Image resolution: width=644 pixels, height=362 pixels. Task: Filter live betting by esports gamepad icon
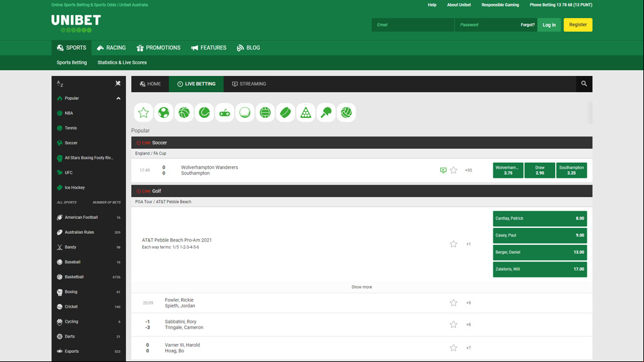[225, 112]
